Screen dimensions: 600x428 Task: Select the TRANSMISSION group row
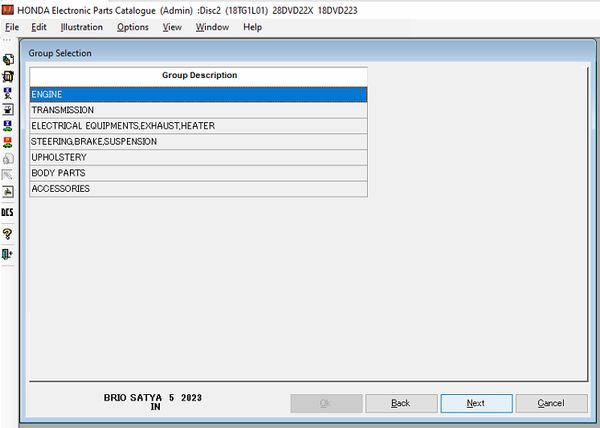(198, 110)
